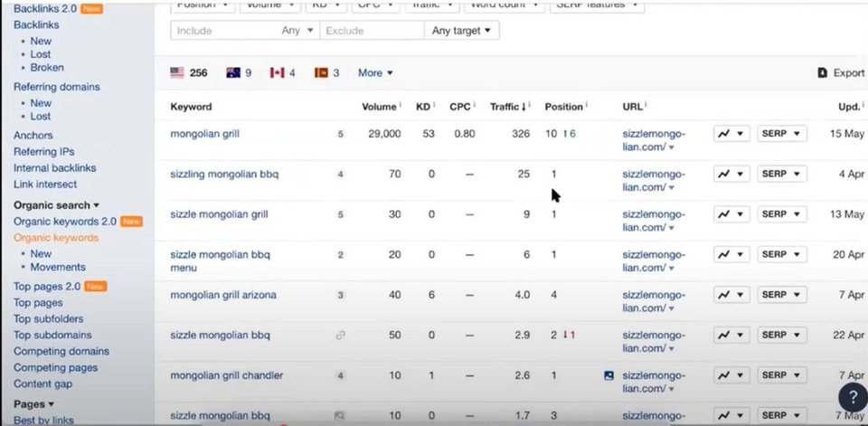Click the info icon next to Traffic header

[x=530, y=104]
